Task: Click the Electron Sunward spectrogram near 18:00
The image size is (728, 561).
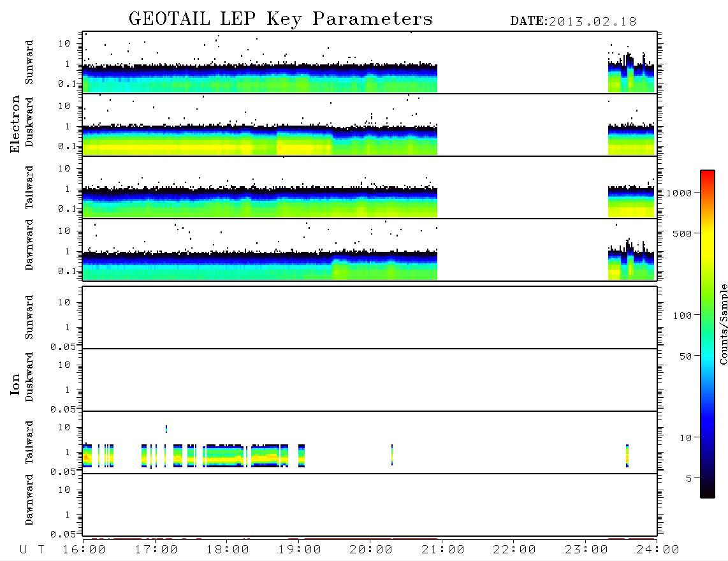Action: click(x=227, y=78)
